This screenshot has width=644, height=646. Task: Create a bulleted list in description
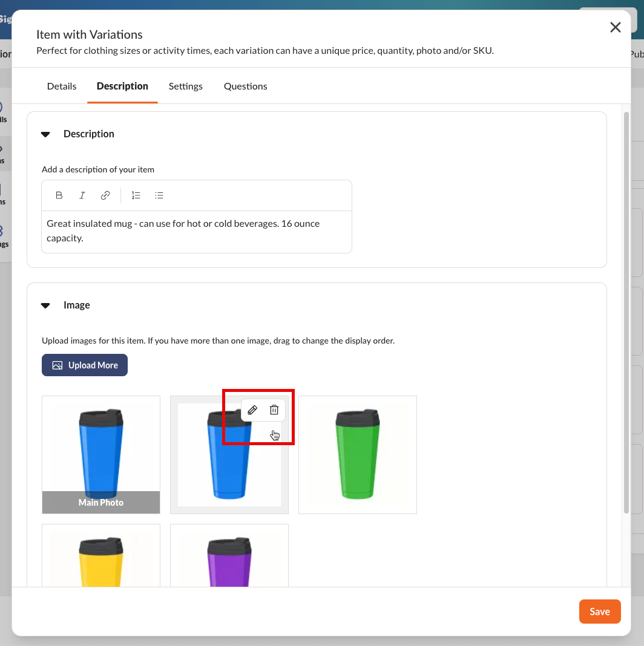click(159, 195)
